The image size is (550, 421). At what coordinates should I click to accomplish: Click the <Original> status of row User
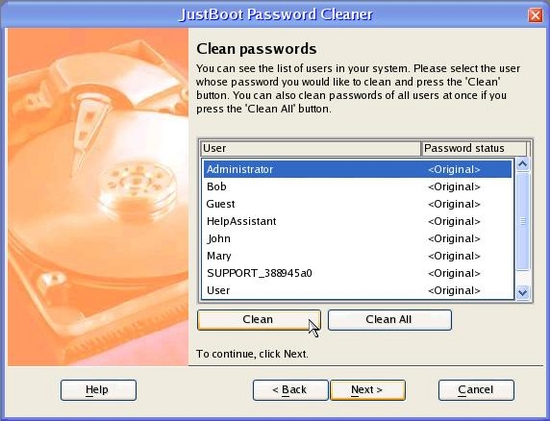point(454,290)
